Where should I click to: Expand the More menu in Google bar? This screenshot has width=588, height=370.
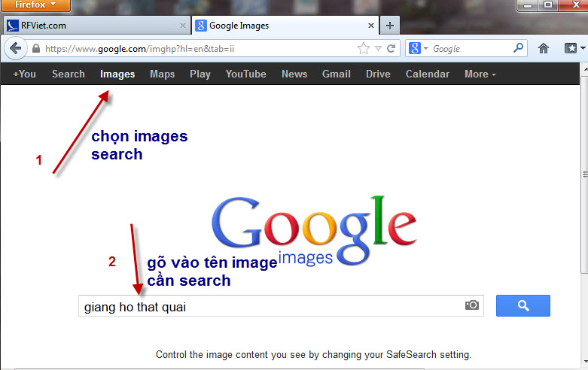click(x=480, y=74)
